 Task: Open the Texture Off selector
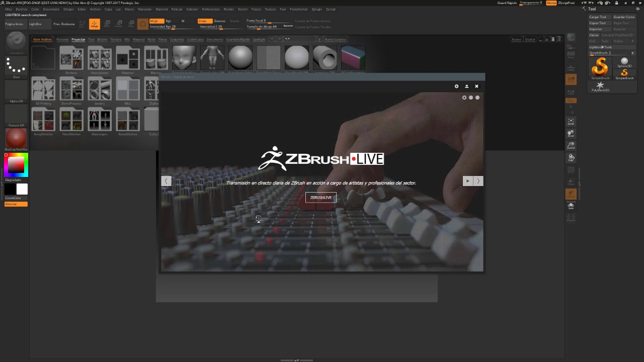point(16,116)
